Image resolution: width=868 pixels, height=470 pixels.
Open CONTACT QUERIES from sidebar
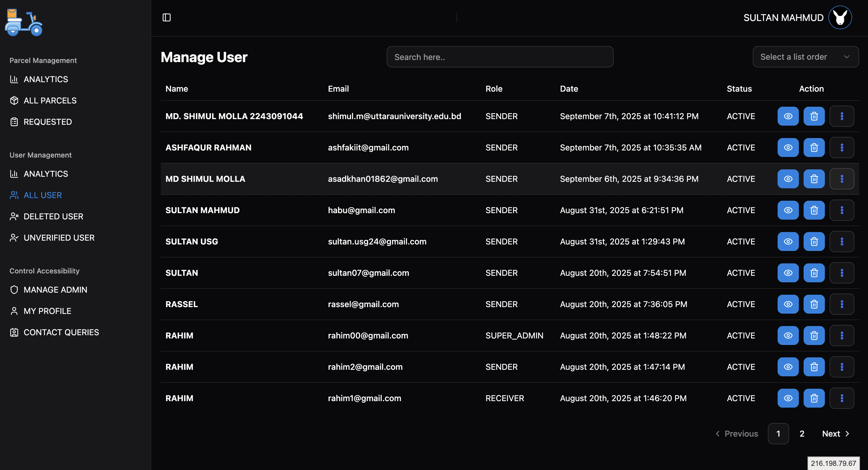click(x=61, y=332)
